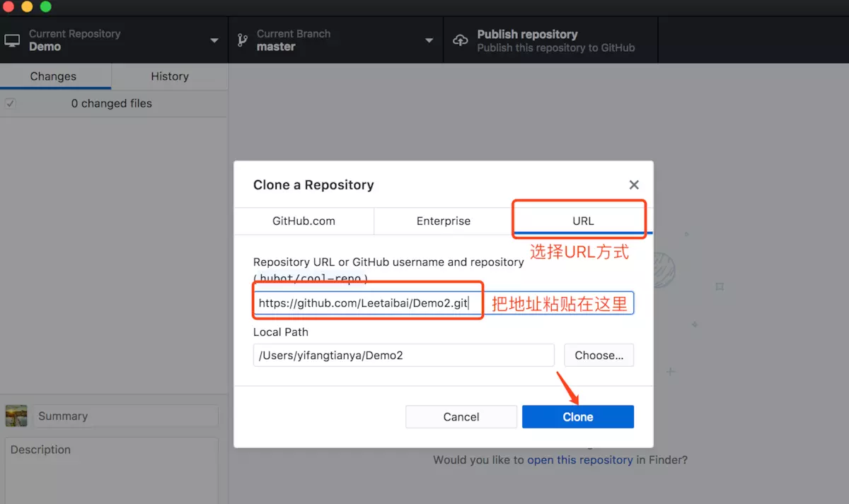Click the Publish repository cloud upload icon
The width and height of the screenshot is (849, 504).
461,40
